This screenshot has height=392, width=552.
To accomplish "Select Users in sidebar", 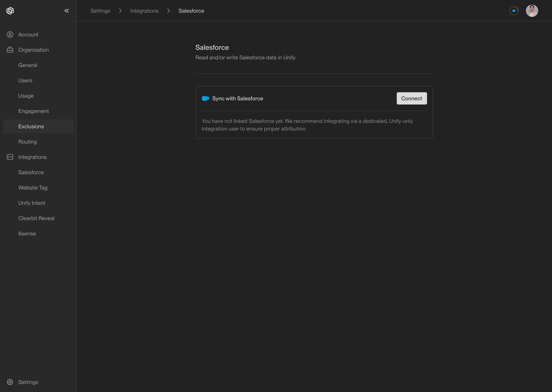I will (x=25, y=80).
